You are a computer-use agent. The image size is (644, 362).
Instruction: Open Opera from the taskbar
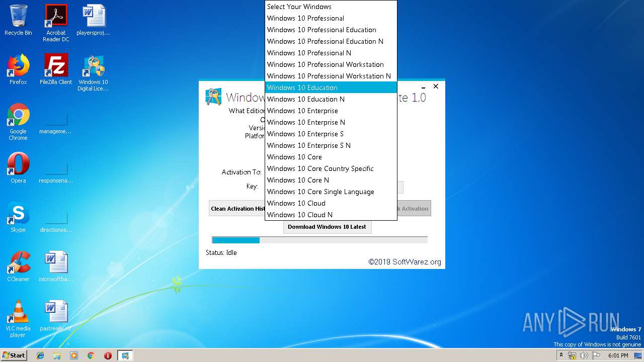[108, 355]
